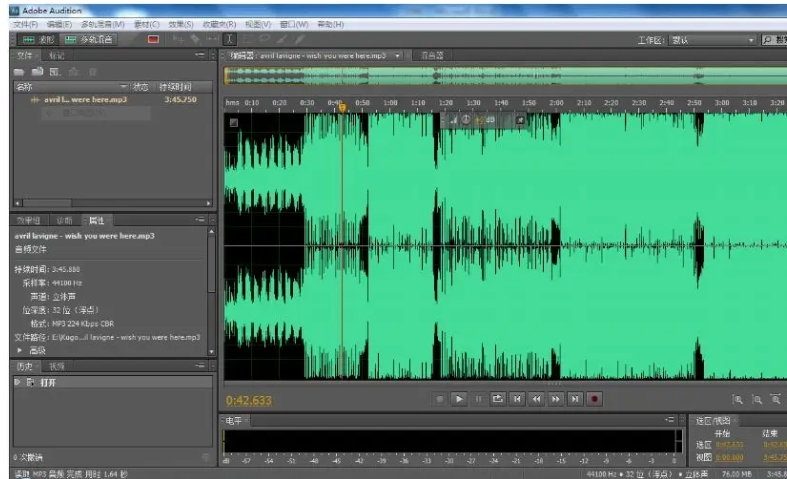
Task: Click the Open File folder icon in Files panel
Action: [19, 72]
